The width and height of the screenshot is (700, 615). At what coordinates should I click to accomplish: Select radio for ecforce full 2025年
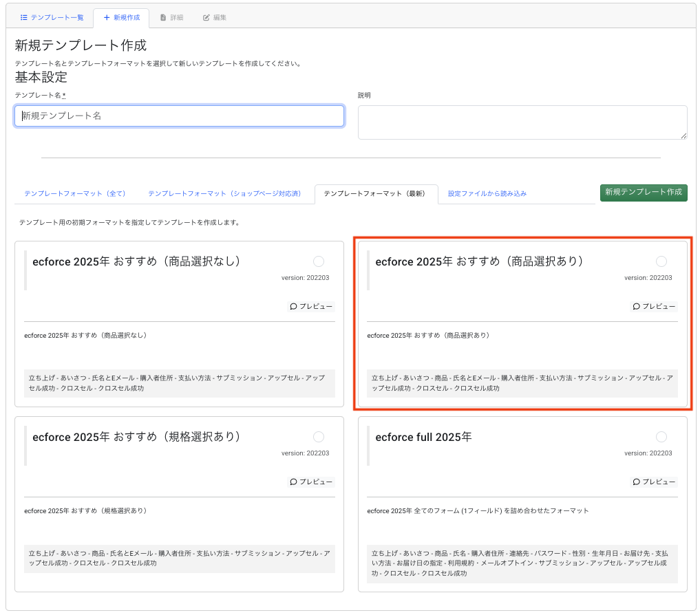(661, 437)
